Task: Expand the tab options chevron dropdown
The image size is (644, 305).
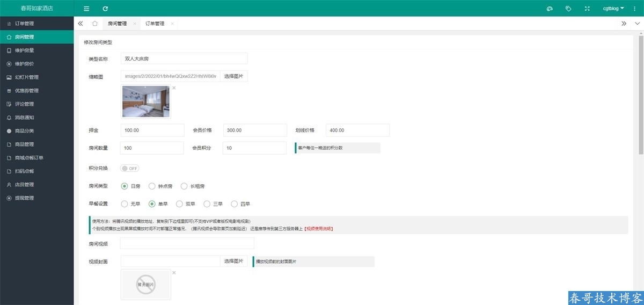Action: (x=637, y=24)
